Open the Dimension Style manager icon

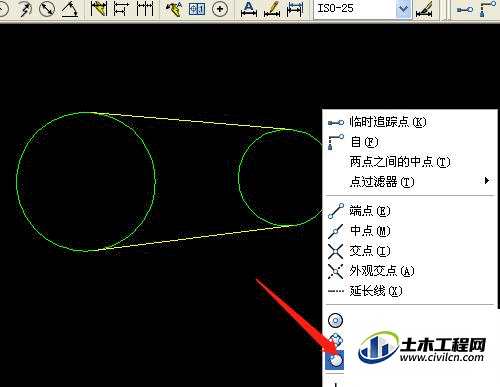(424, 10)
